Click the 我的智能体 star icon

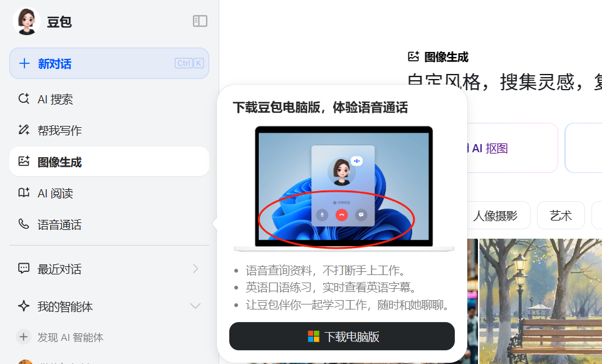tap(24, 306)
